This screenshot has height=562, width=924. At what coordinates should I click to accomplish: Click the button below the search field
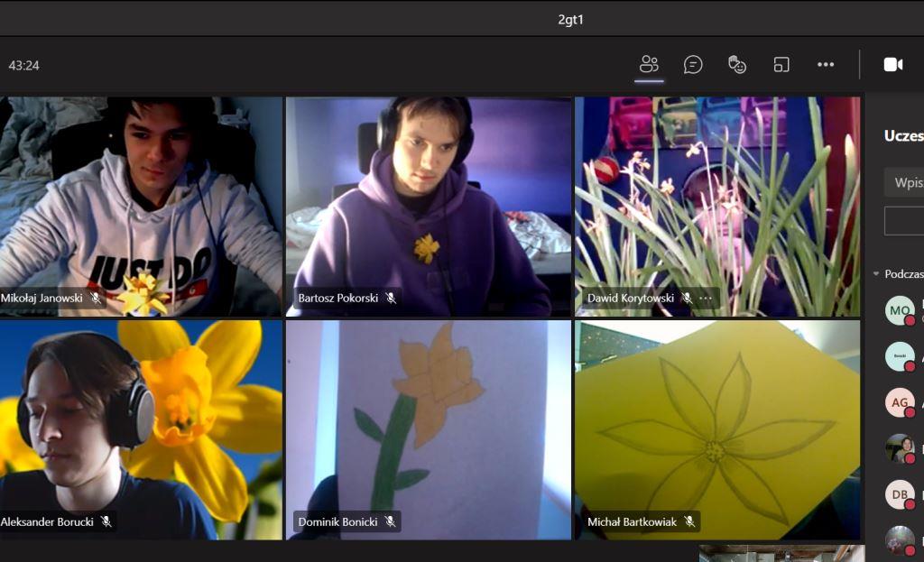[905, 220]
